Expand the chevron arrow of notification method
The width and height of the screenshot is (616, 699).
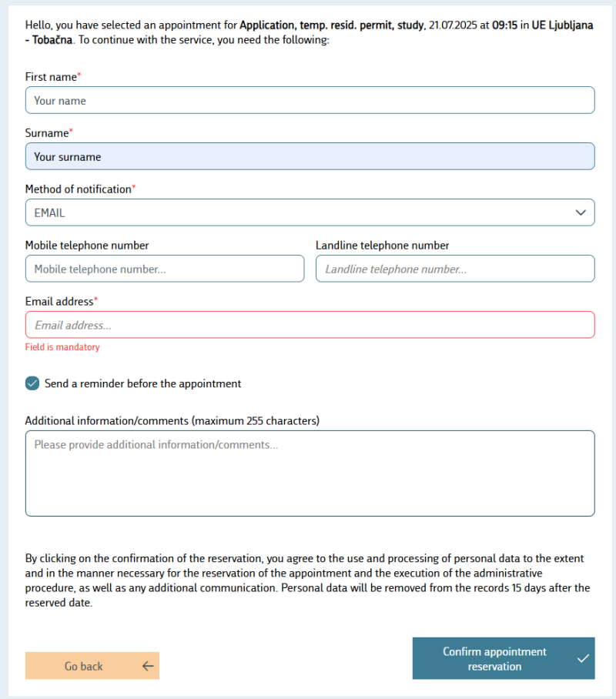[x=581, y=212]
